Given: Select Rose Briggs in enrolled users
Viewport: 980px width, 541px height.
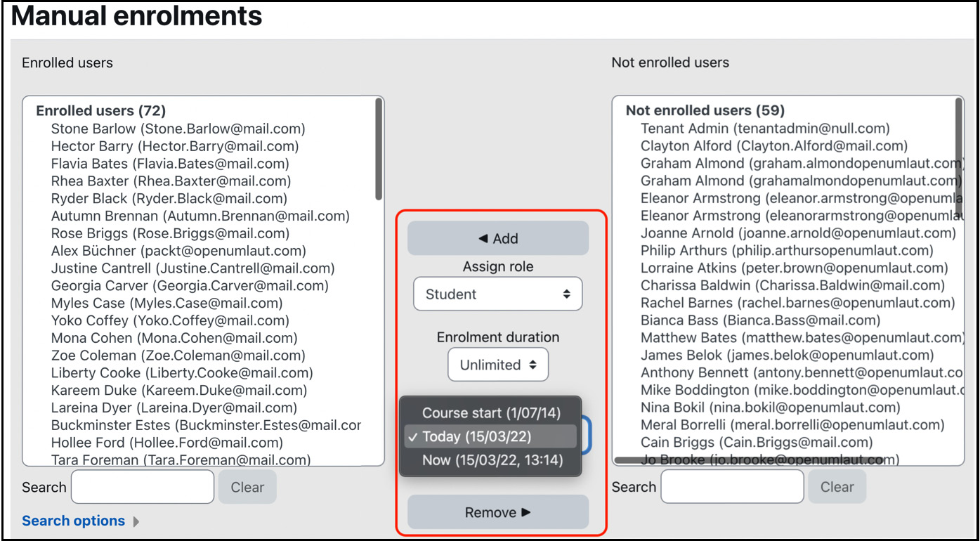Looking at the screenshot, I should click(170, 233).
